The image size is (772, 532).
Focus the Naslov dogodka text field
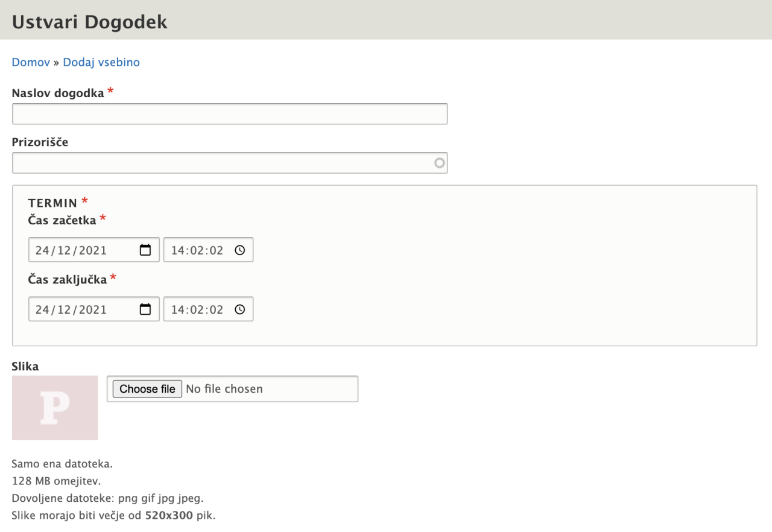click(229, 114)
